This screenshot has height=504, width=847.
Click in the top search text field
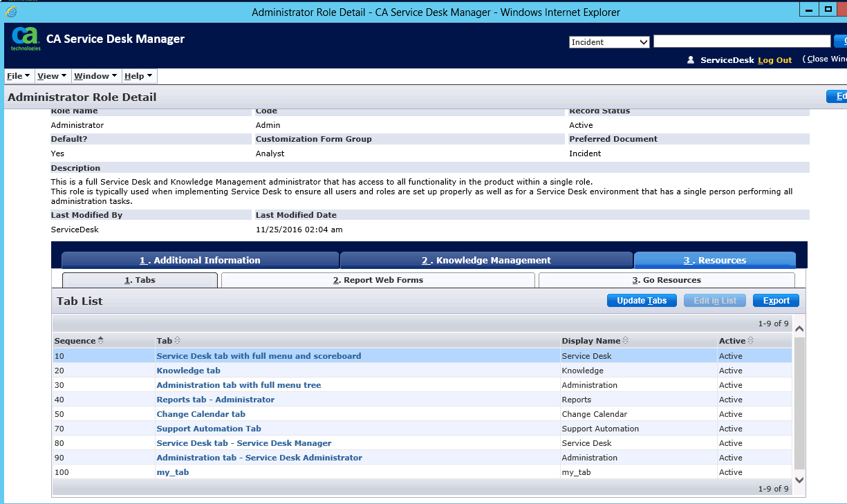(741, 41)
